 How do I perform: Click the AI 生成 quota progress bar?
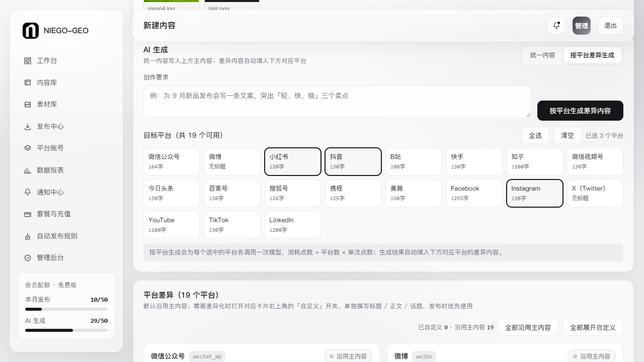[x=66, y=330]
